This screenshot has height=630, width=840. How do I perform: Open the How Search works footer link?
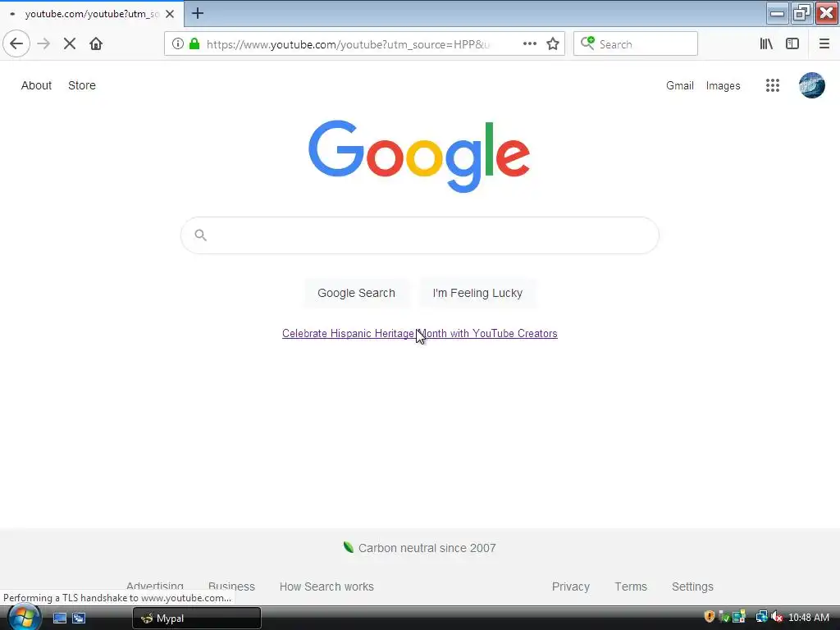point(326,587)
